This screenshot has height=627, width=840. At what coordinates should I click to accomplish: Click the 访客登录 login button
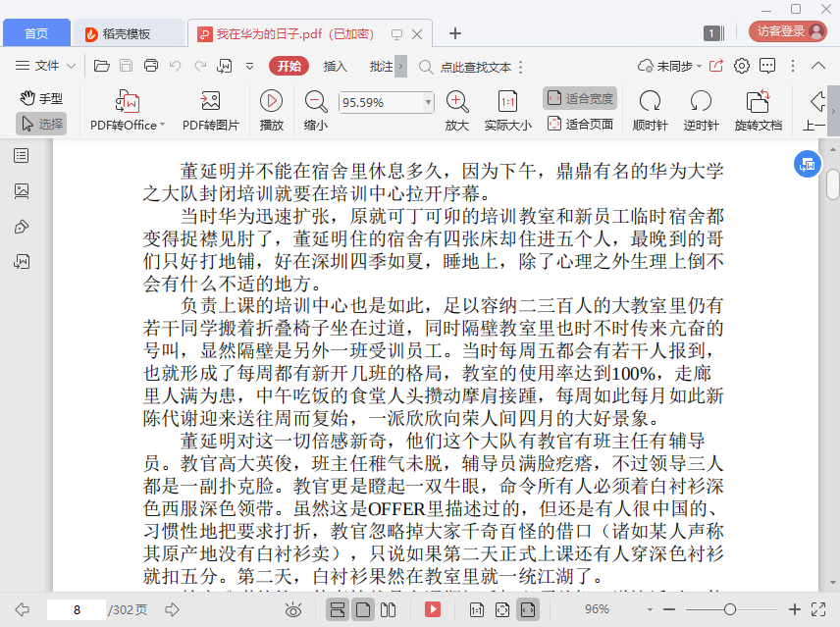pyautogui.click(x=787, y=31)
